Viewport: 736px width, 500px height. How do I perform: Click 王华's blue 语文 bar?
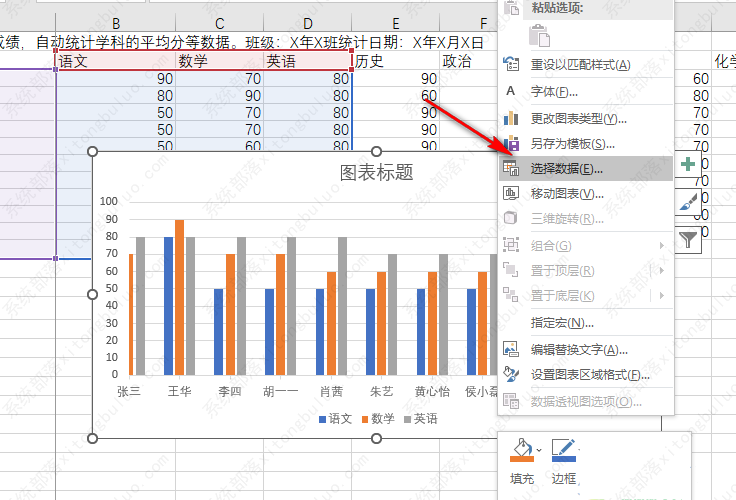[169, 306]
